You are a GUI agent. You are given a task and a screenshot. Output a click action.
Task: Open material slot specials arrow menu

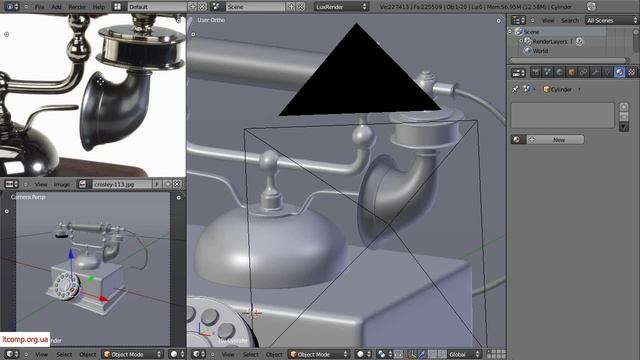[x=624, y=127]
